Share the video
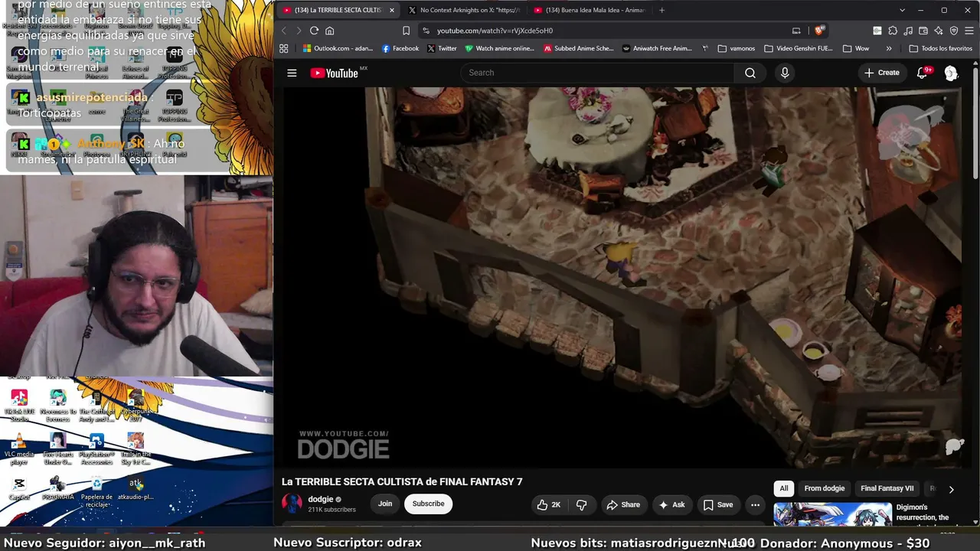980x551 pixels. (x=622, y=504)
